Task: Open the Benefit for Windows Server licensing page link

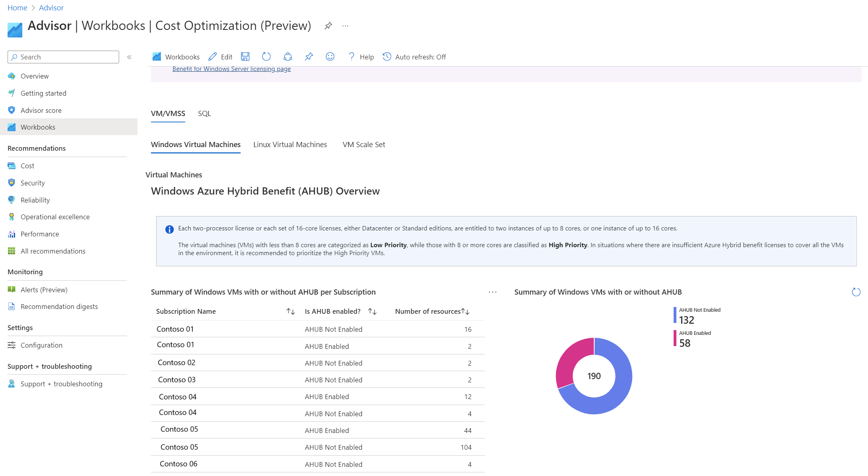Action: (x=231, y=69)
